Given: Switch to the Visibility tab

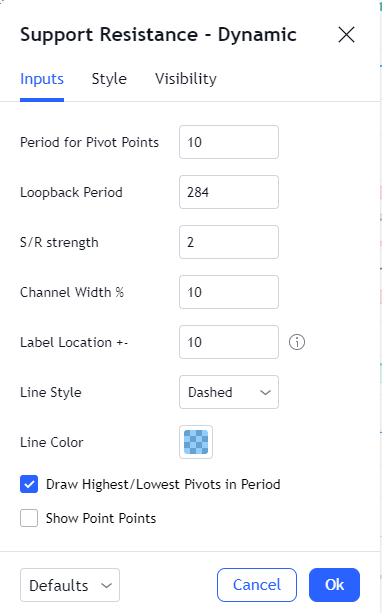Looking at the screenshot, I should click(186, 79).
